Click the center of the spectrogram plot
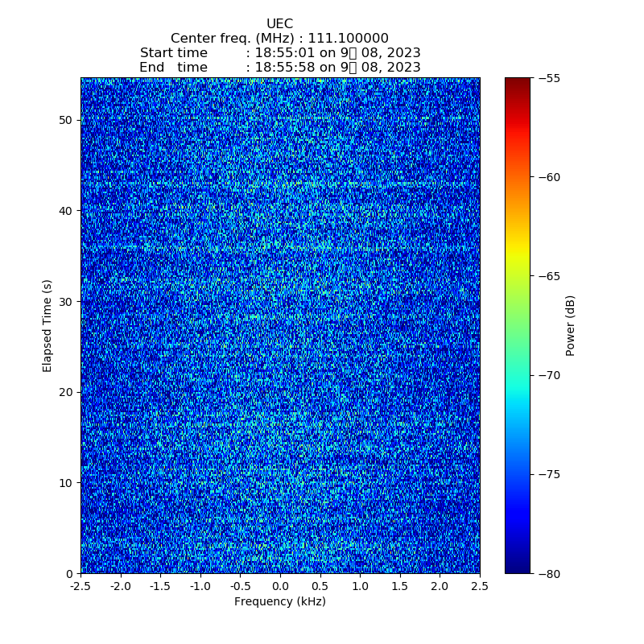Viewport: 644px width, 644px height. click(x=280, y=325)
